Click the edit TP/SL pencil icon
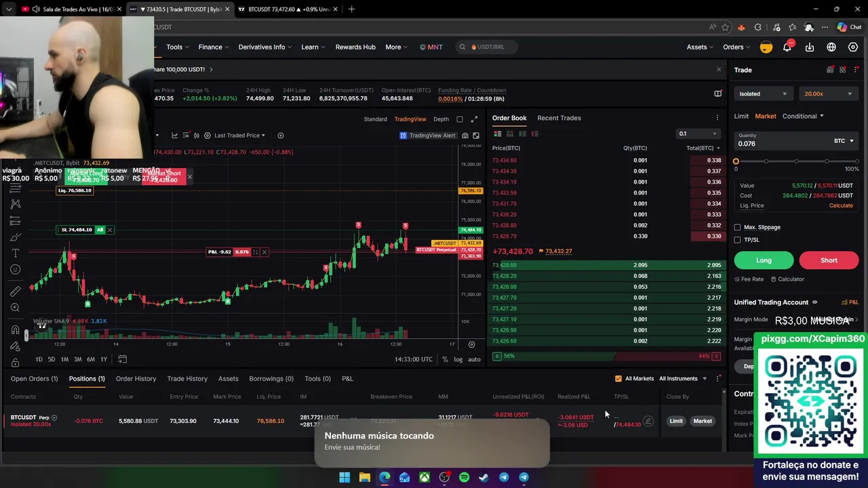Image resolution: width=868 pixels, height=488 pixels. (648, 421)
